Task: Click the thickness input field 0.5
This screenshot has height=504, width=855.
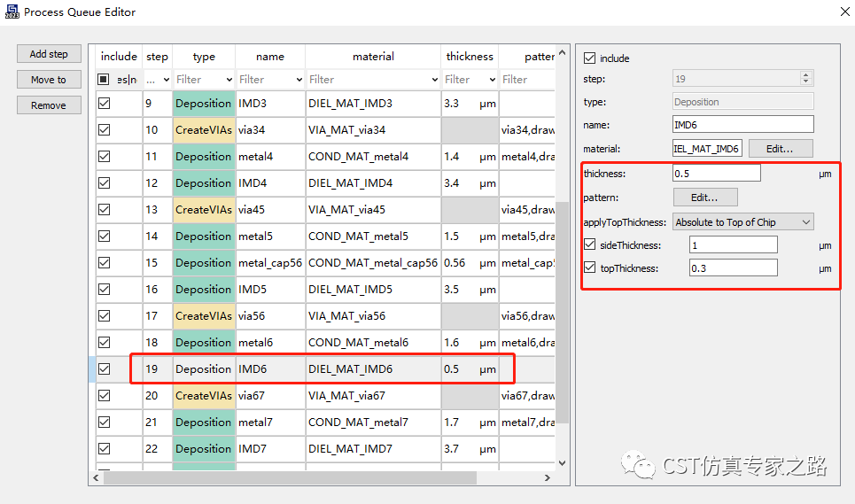Action: coord(717,174)
